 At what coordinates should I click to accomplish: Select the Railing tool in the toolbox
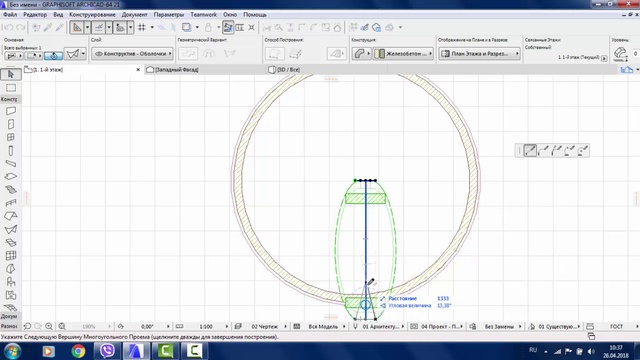click(11, 203)
